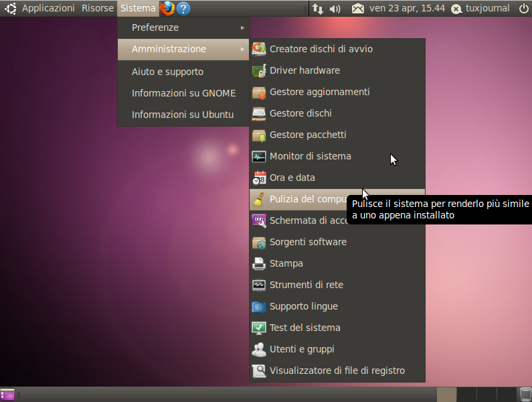Open the Applicazioni menu
Screen dimensions: 532x402
(48, 8)
